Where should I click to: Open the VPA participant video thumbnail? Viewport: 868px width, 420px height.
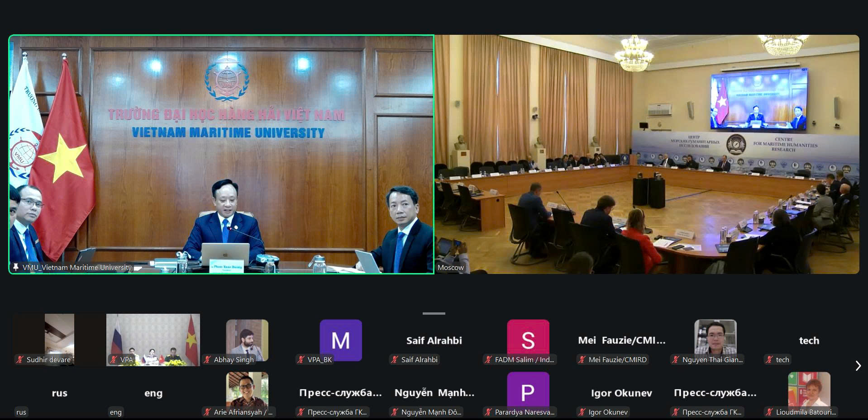point(153,340)
